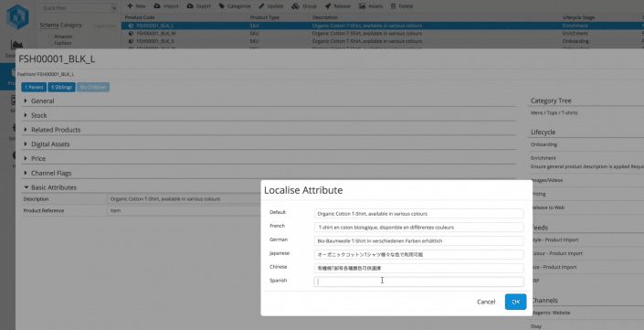Click the cube icon of FSH00001_BLK_L row

coord(131,26)
